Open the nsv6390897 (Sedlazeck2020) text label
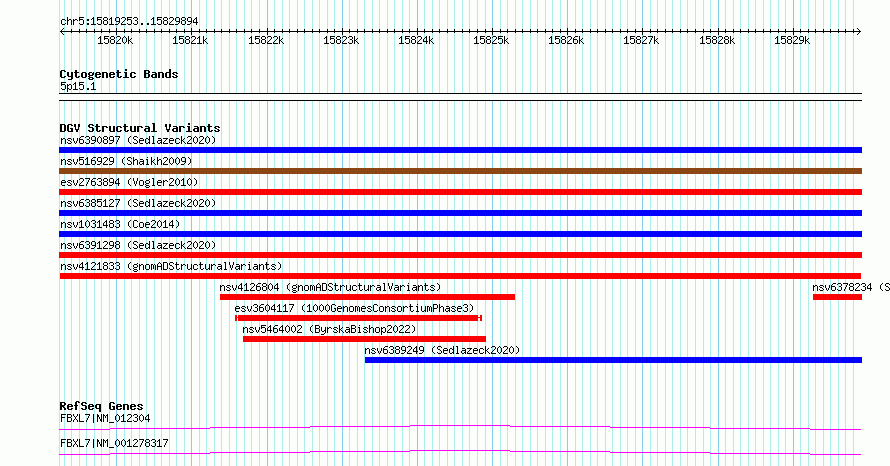The height and width of the screenshot is (466, 890). click(138, 140)
